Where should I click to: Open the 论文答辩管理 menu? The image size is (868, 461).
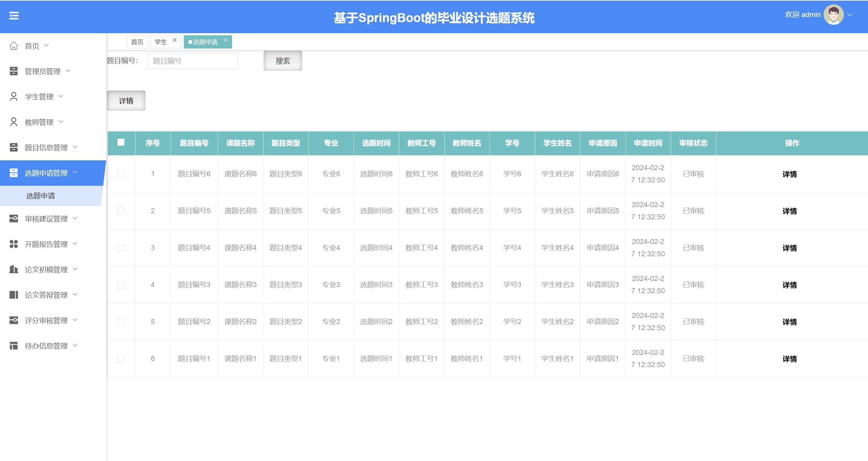coord(53,295)
